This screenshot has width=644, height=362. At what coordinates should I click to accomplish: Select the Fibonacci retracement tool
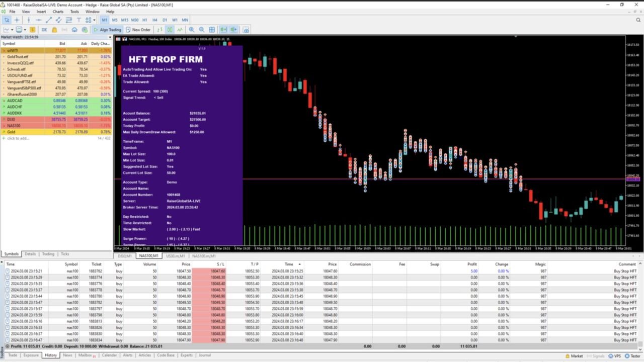pos(68,20)
